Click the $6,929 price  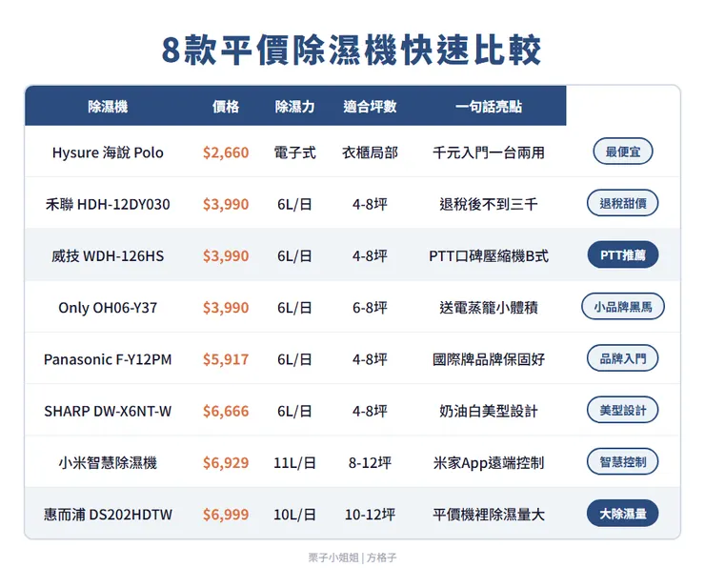(226, 463)
